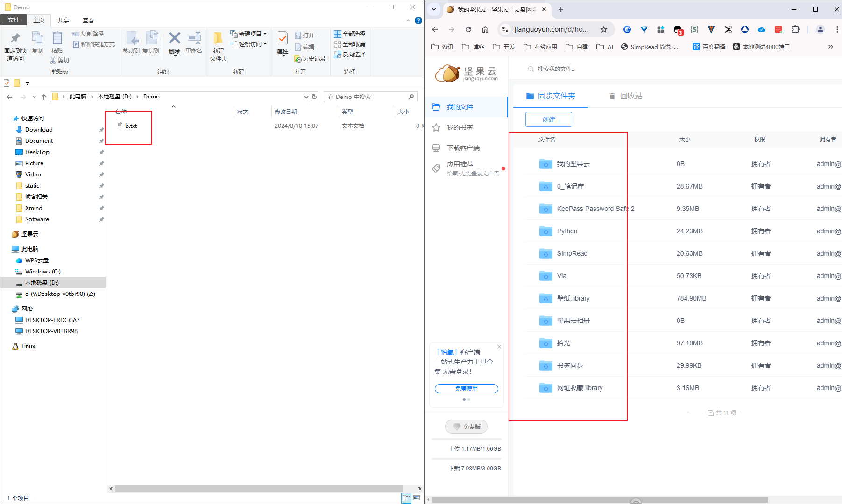Image resolution: width=842 pixels, height=504 pixels.
Task: Click the 创建 button
Action: pos(549,119)
